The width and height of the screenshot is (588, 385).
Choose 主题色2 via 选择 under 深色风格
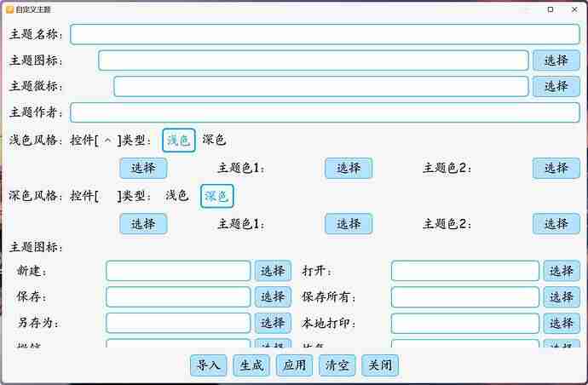(556, 224)
